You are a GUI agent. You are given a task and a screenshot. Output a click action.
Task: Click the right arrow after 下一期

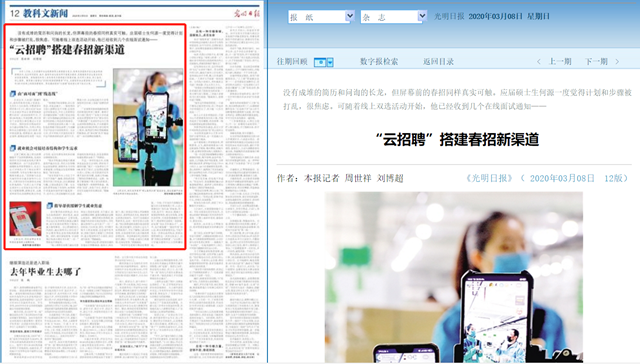(x=617, y=62)
